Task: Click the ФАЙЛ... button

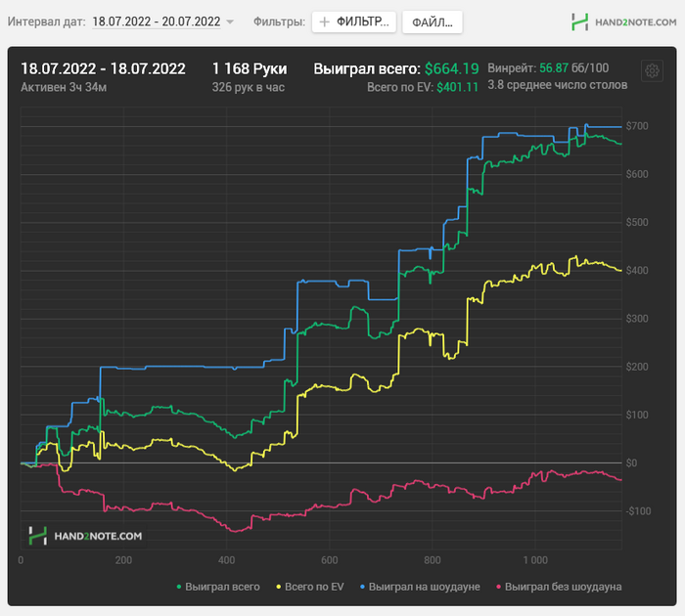Action: (x=433, y=22)
